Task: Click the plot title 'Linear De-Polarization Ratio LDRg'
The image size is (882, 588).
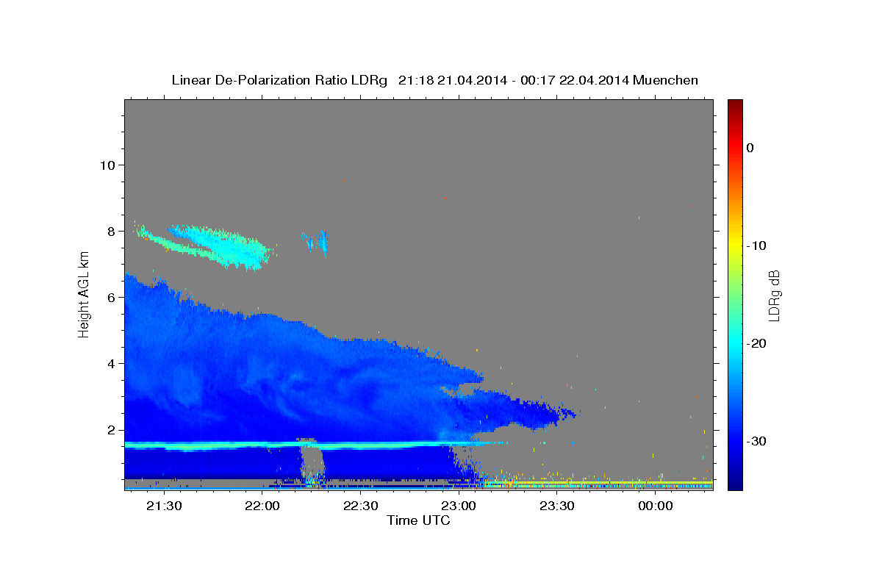Action: coord(279,80)
